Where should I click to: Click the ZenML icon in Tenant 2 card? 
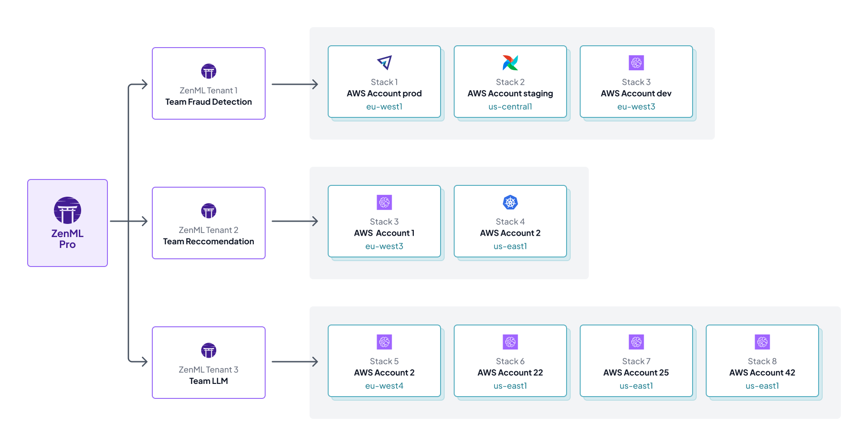pyautogui.click(x=208, y=210)
